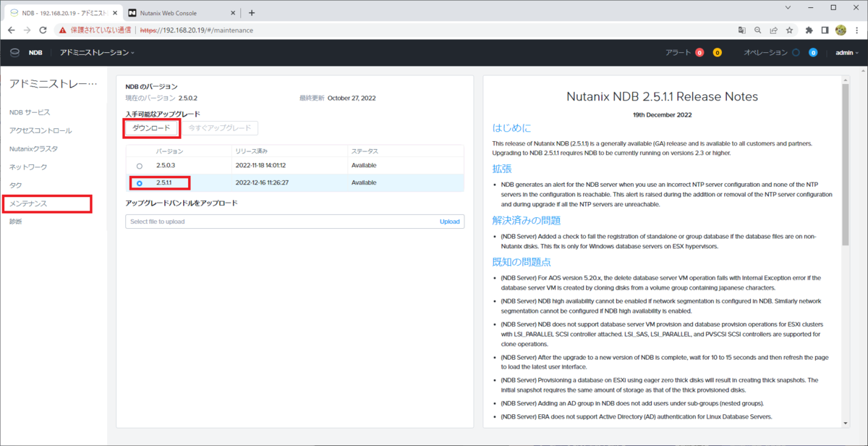Reload the page with refresh icon

pyautogui.click(x=43, y=30)
